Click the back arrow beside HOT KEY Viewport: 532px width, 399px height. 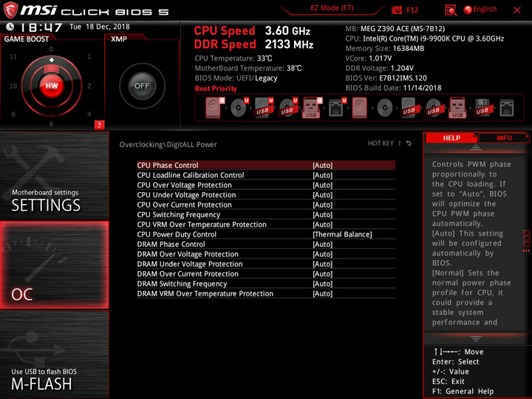tap(409, 143)
